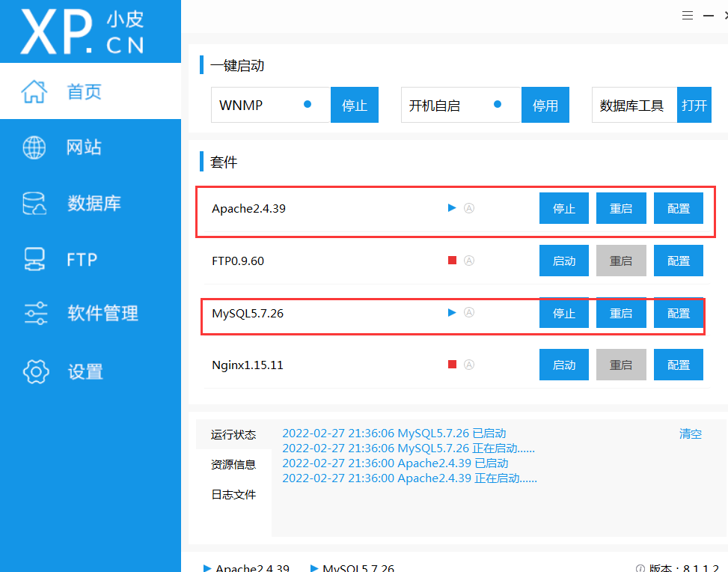728x572 pixels.
Task: Clear the log with 清空 link
Action: (689, 433)
